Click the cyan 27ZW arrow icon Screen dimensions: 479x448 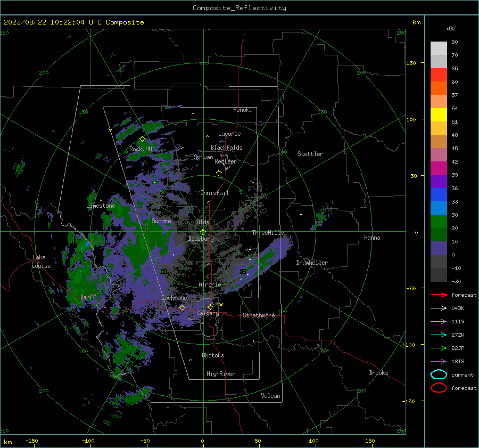(439, 335)
